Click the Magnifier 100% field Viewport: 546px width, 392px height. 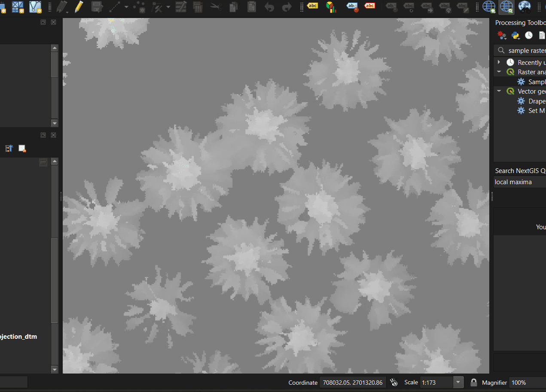(527, 382)
